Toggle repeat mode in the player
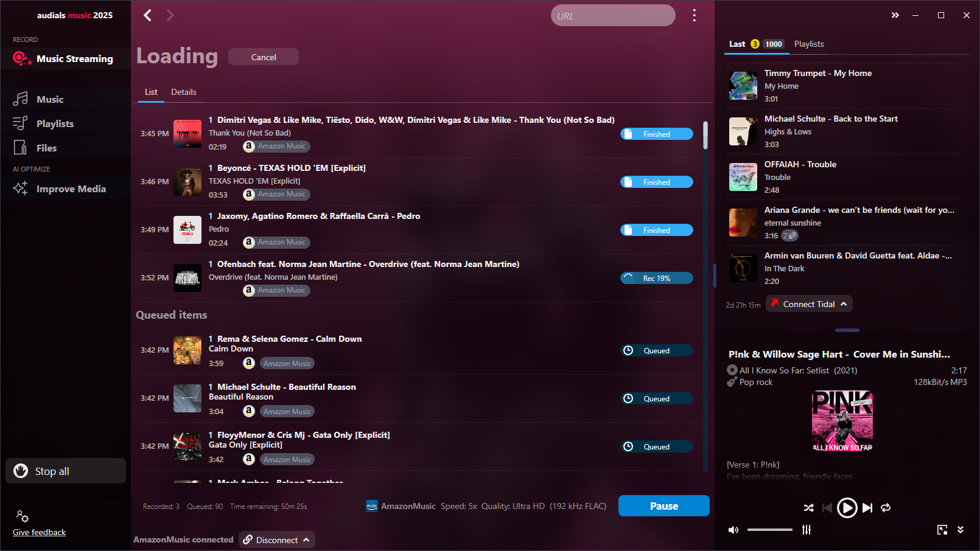The width and height of the screenshot is (980, 551). 886,508
